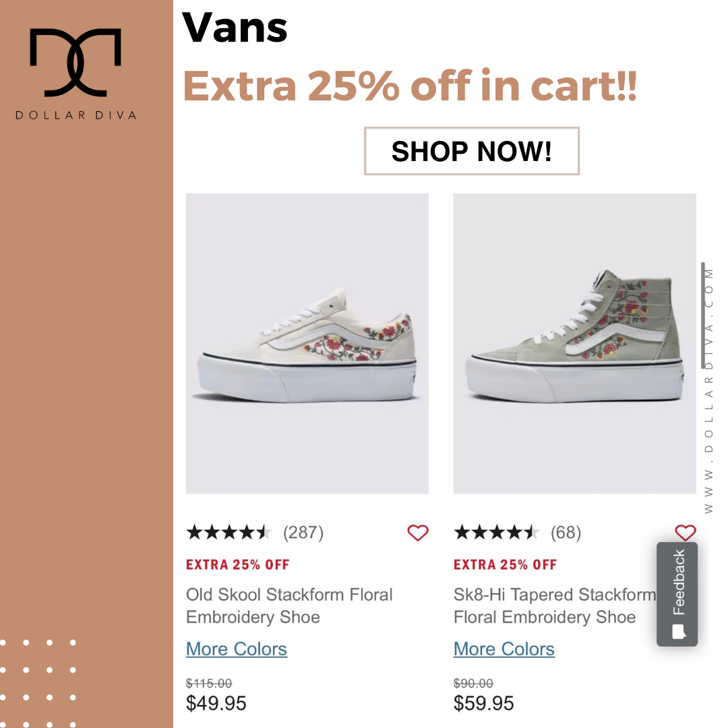728x728 pixels.
Task: Click the SHOP NOW! button
Action: coord(472,151)
